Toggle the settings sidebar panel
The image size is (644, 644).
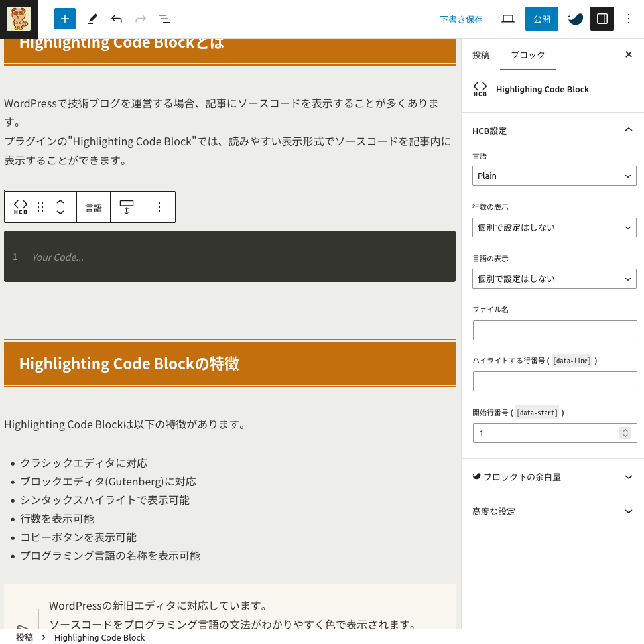(602, 19)
